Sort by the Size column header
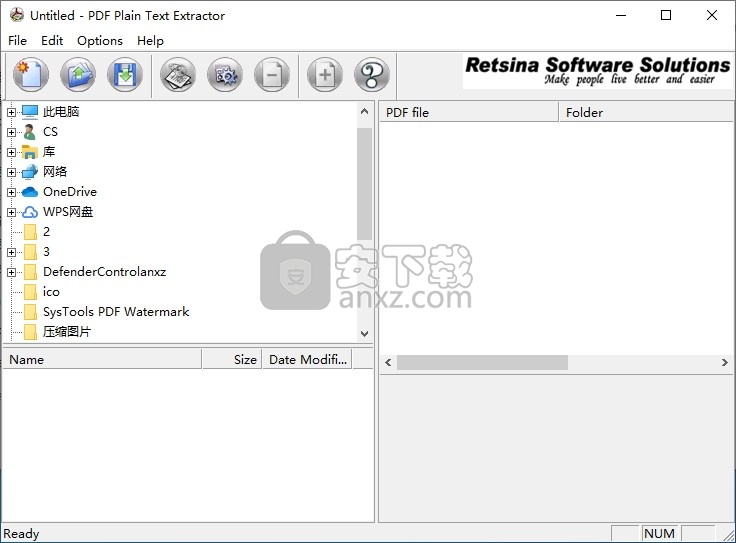 pos(232,359)
